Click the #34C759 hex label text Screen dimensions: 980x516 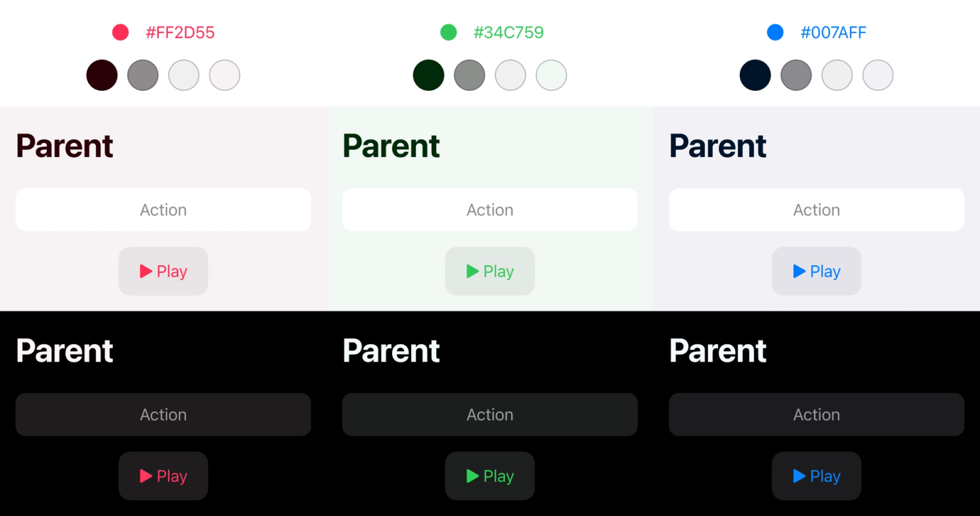[x=509, y=32]
